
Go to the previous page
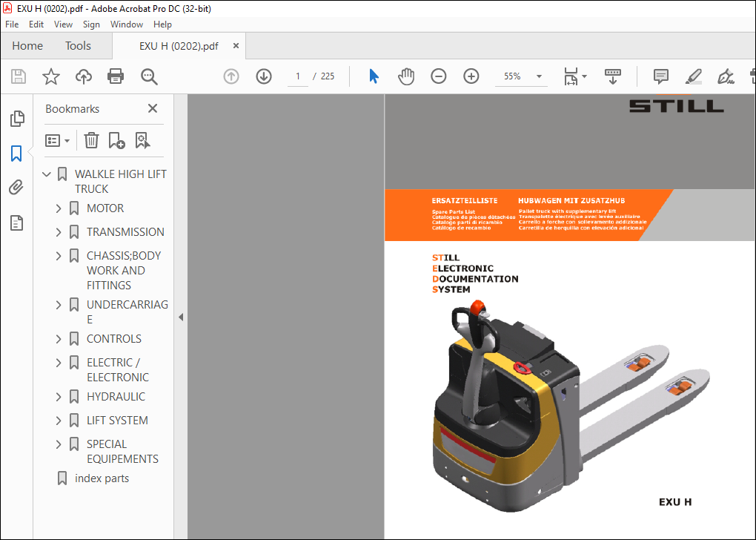coord(231,76)
